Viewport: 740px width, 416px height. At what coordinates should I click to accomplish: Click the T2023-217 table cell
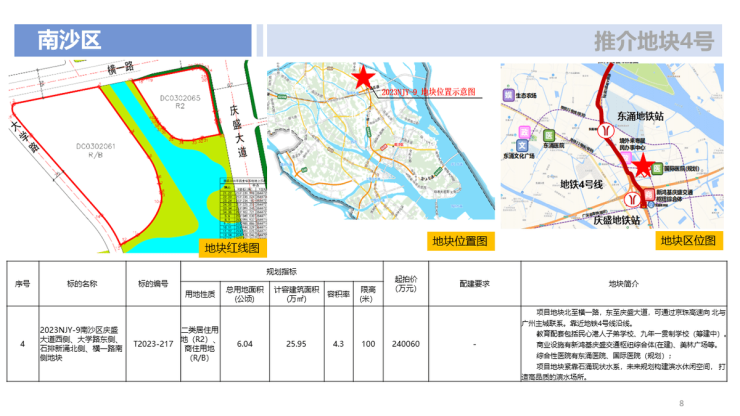(x=153, y=344)
